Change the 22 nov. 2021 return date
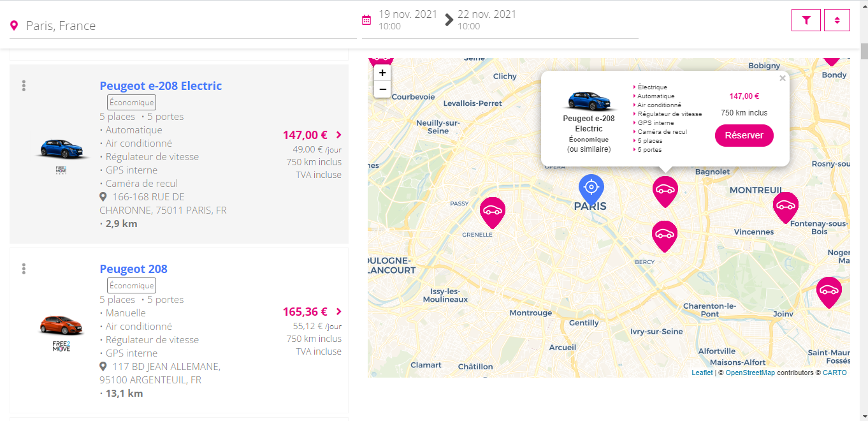Image resolution: width=868 pixels, height=421 pixels. (x=487, y=14)
